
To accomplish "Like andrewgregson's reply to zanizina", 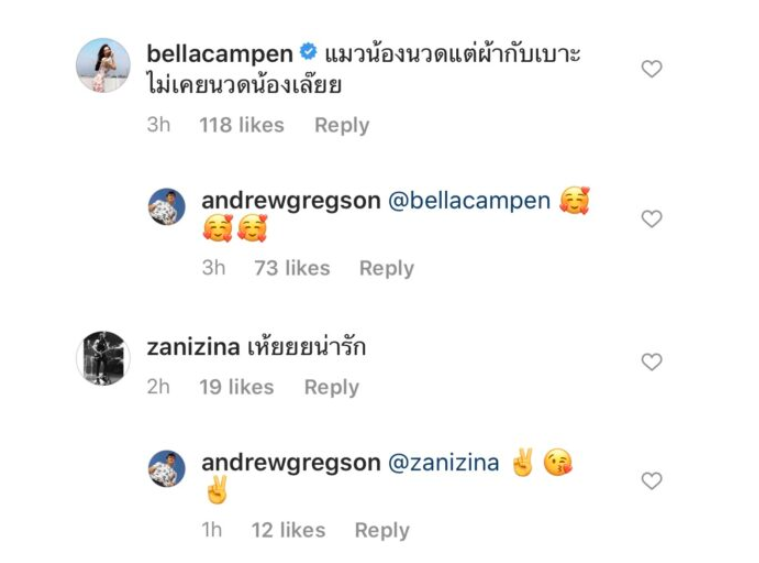I will [652, 481].
